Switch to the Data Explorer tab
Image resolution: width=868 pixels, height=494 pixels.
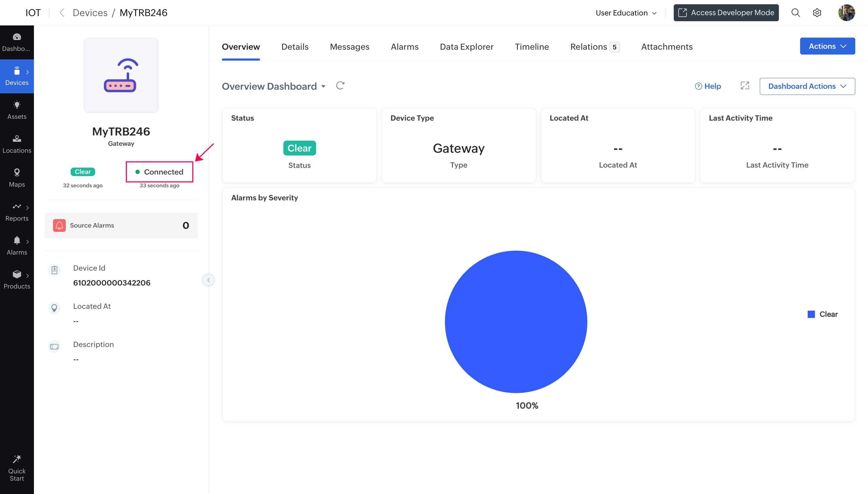pyautogui.click(x=466, y=47)
